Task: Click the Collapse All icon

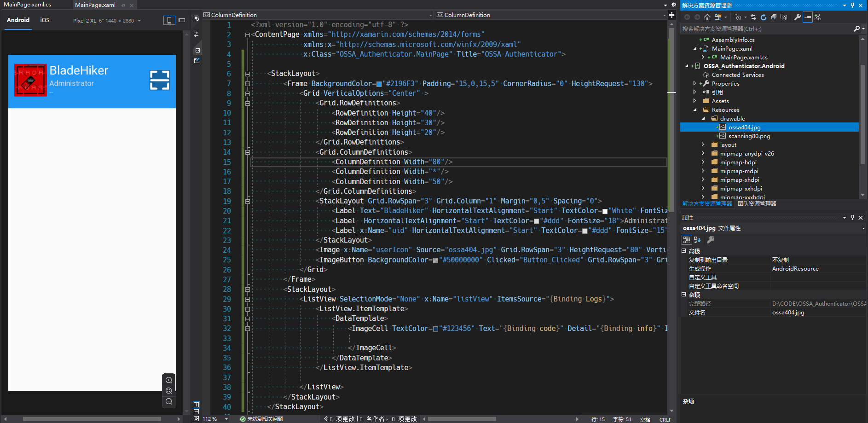Action: 774,17
